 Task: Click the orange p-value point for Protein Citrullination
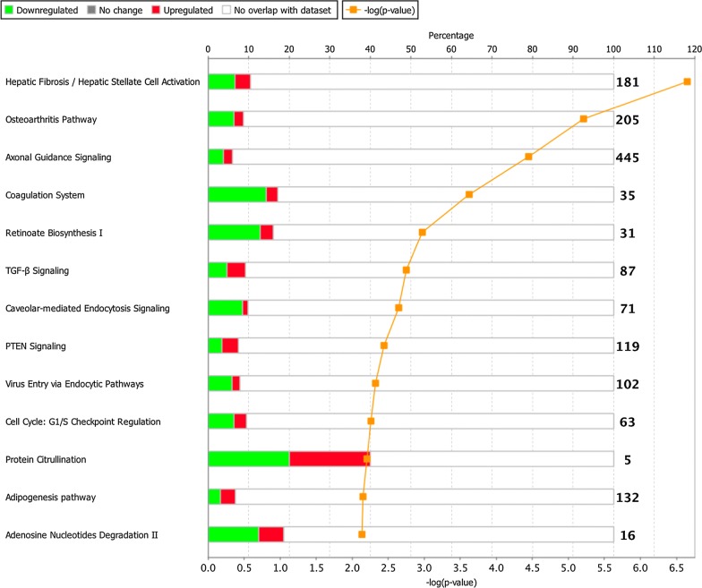[x=367, y=458]
